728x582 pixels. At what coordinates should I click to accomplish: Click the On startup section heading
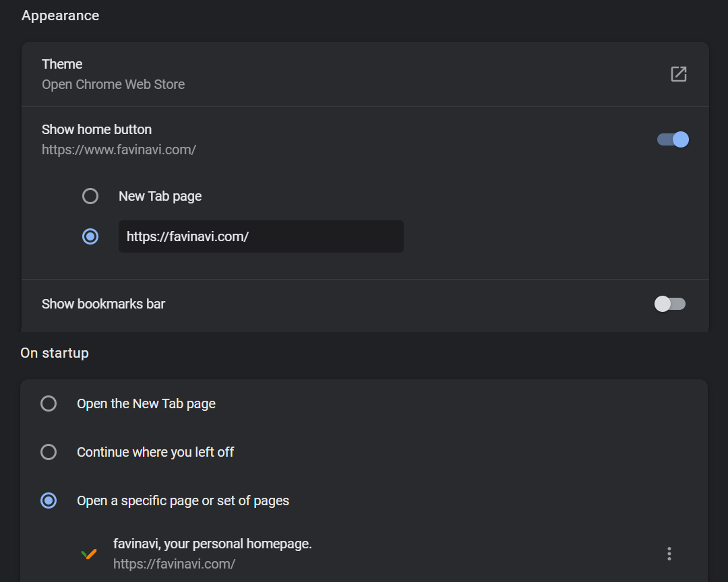pyautogui.click(x=55, y=353)
